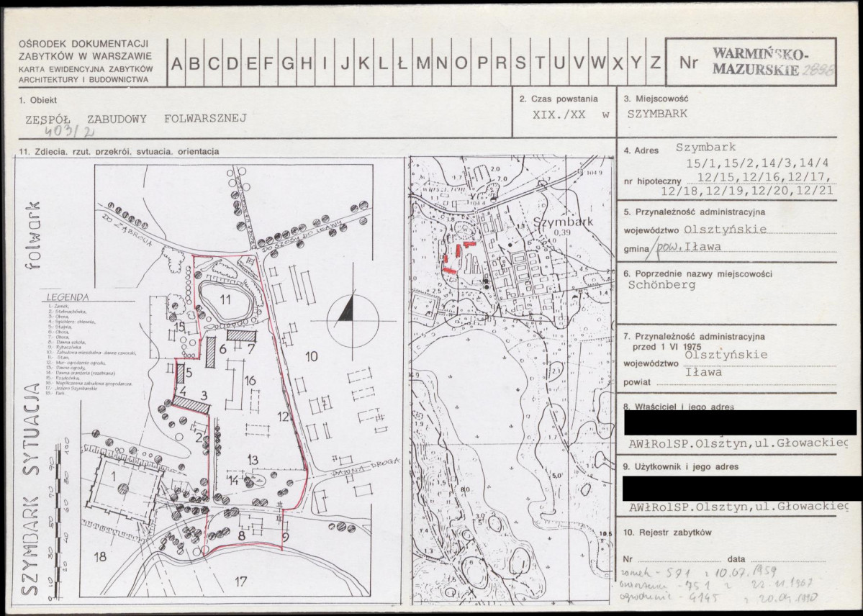Click the pond labeled 11 on plan

(225, 301)
